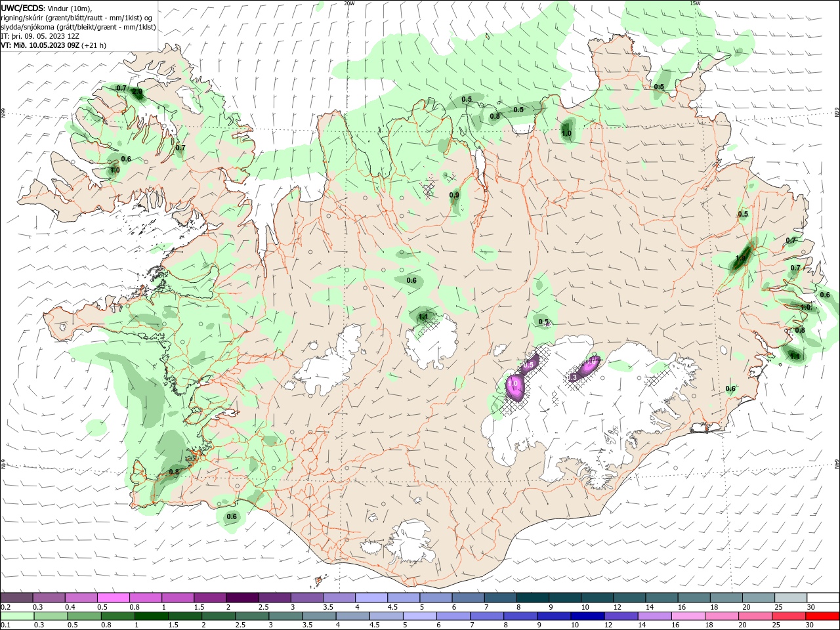Click the deep blue 10–12 swatch in the bottom legend row
840x630 pixels.
click(587, 616)
